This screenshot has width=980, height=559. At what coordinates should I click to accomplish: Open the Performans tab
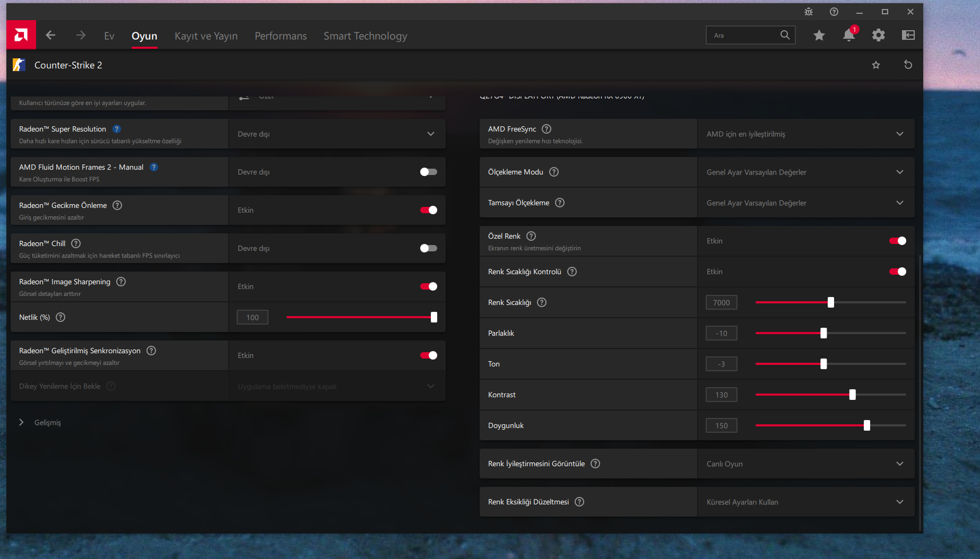click(x=281, y=36)
